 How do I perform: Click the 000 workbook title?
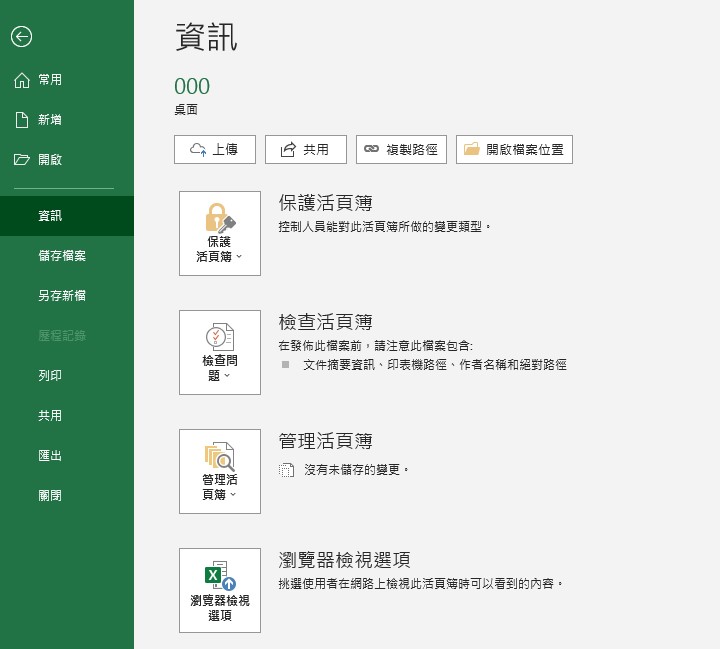point(192,87)
